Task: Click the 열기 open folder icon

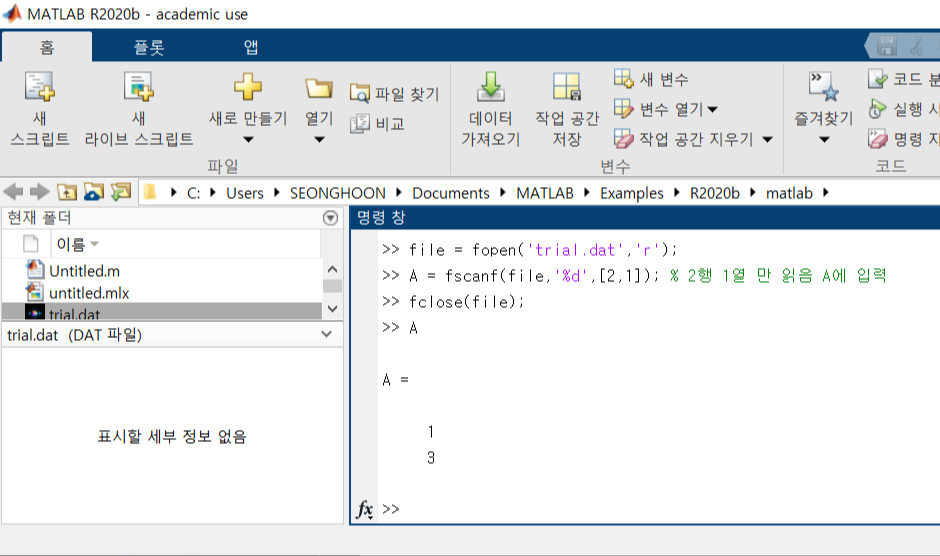Action: (318, 88)
